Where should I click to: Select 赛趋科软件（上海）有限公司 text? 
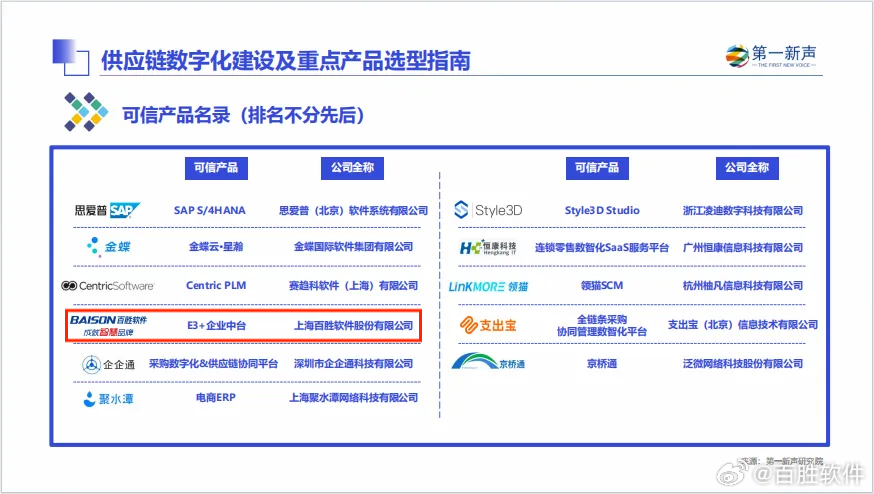353,285
